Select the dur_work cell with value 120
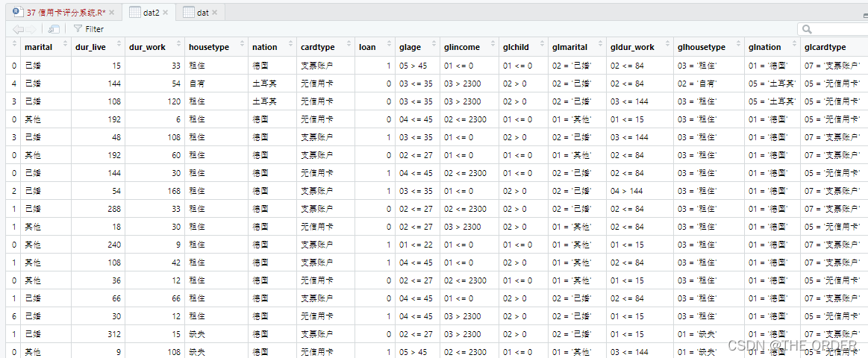868x358 pixels. [154, 101]
